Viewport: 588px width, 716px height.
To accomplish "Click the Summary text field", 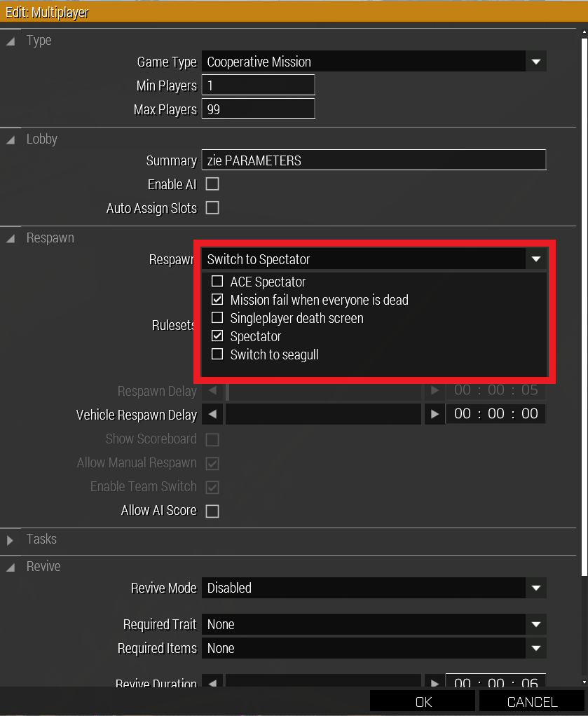I will 374,160.
